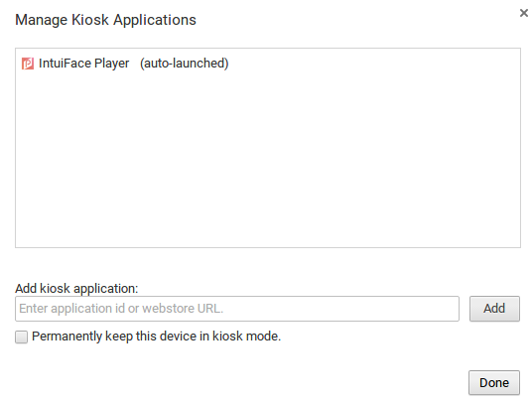Tick the kiosk mode checkbox square
532x405 pixels.
22,337
